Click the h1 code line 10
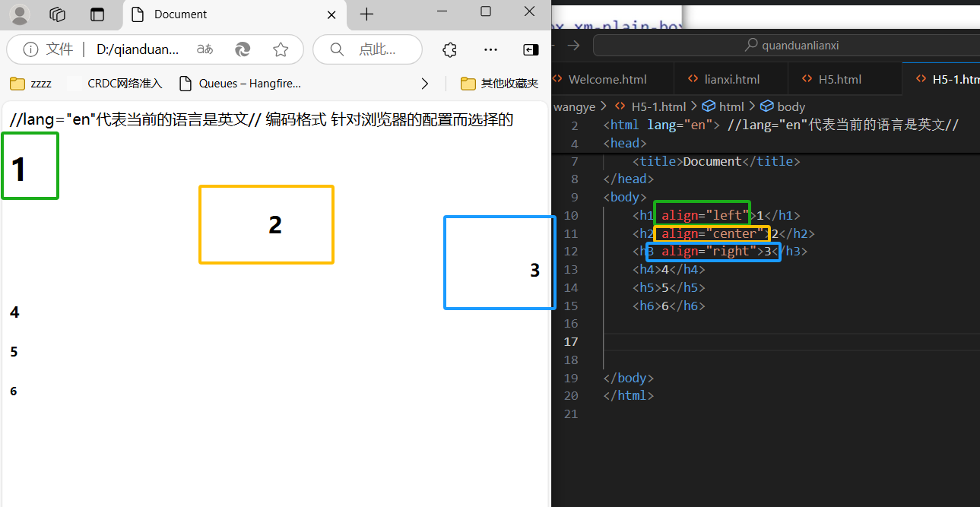Image resolution: width=980 pixels, height=507 pixels. (x=715, y=216)
